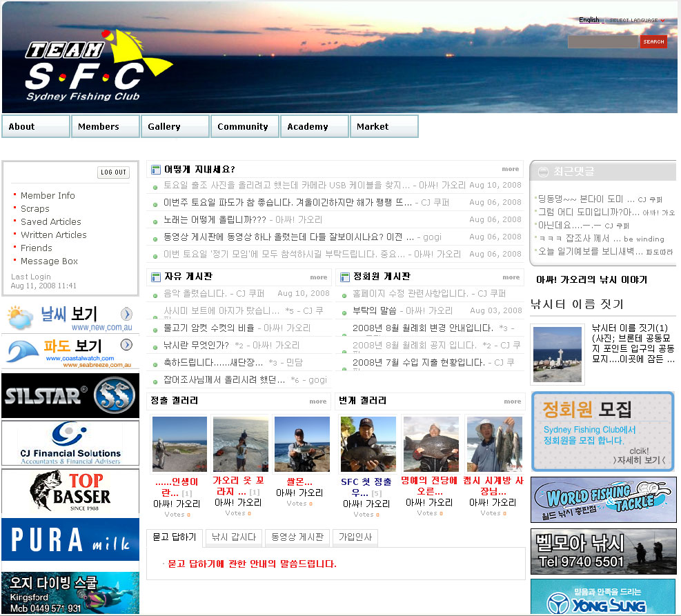Click the 어떻게 지내세요? board icon
This screenshot has width=681, height=616.
155,169
